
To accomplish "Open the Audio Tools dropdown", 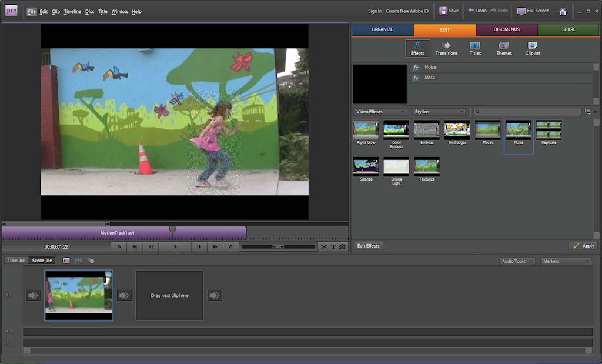I will pyautogui.click(x=517, y=261).
